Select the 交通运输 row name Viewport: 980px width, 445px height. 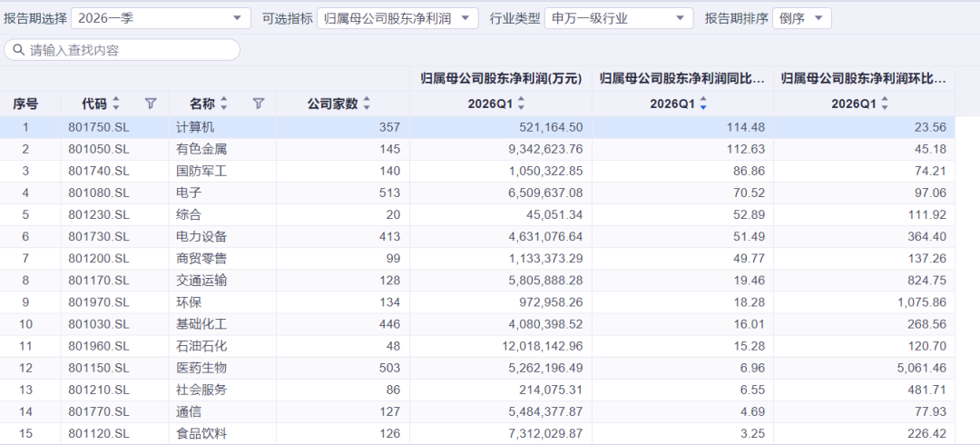pos(201,281)
